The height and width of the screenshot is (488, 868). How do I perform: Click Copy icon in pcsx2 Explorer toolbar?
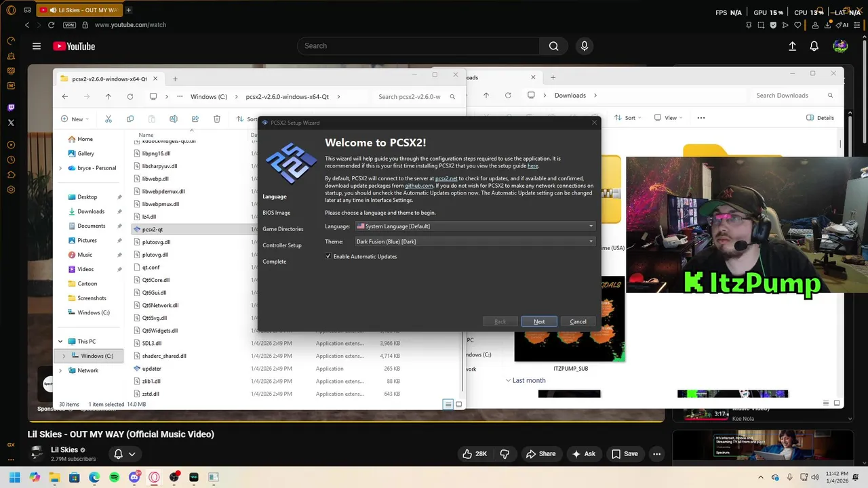click(x=130, y=119)
